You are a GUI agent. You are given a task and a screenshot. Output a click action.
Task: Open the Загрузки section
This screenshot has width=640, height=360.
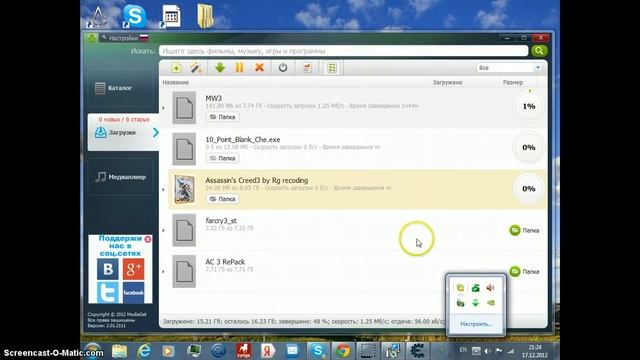[x=123, y=132]
